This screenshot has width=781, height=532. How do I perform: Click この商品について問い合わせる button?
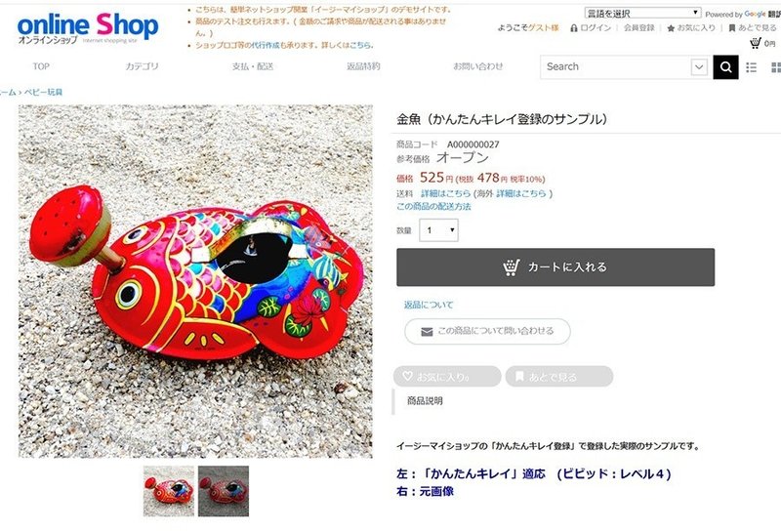pos(487,331)
